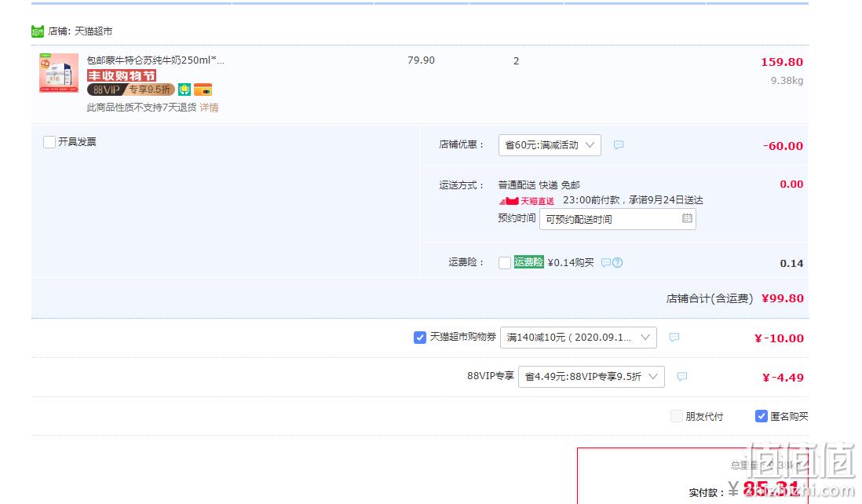Click the green badge icon beside 88VIP tag
The width and height of the screenshot is (862, 504).
184,89
